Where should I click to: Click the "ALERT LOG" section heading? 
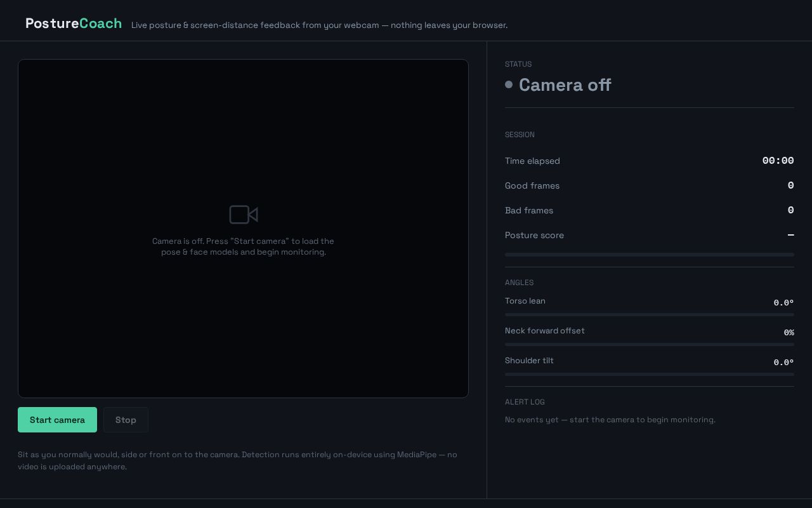tap(525, 402)
